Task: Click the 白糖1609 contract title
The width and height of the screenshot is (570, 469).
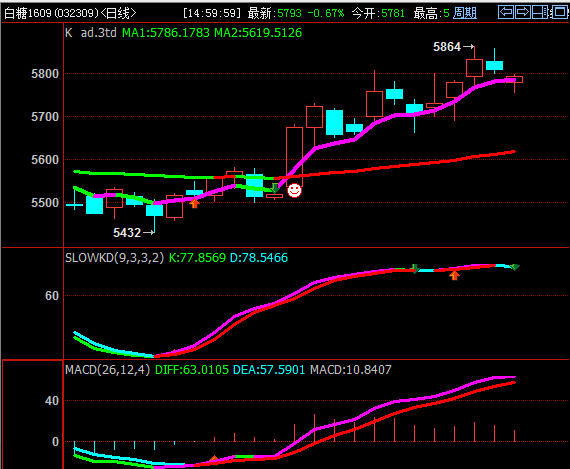Action: tap(28, 13)
